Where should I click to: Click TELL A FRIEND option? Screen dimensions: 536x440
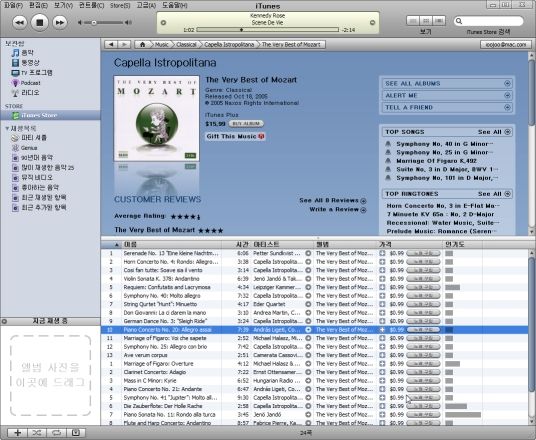click(x=447, y=107)
